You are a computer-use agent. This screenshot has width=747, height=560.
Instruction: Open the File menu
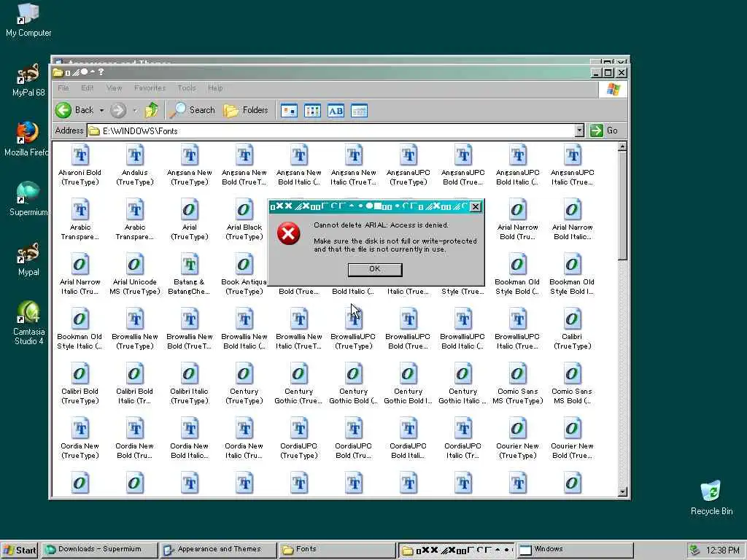tap(63, 88)
